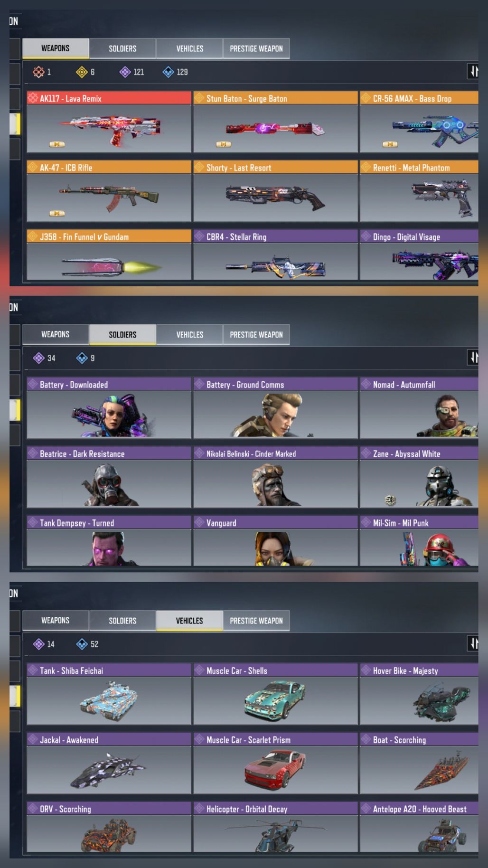Click the yellow legendary rarity icon with count 6
This screenshot has height=868, width=488.
[82, 72]
